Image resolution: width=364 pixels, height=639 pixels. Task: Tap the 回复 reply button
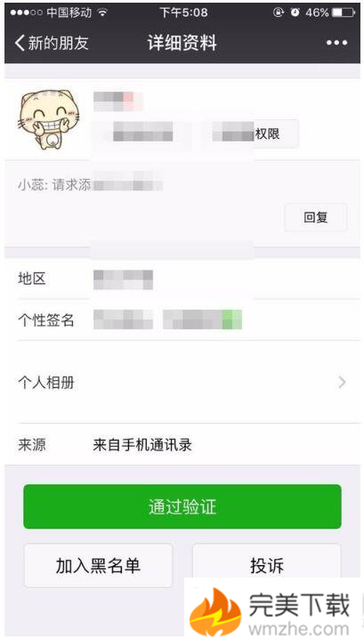(315, 217)
